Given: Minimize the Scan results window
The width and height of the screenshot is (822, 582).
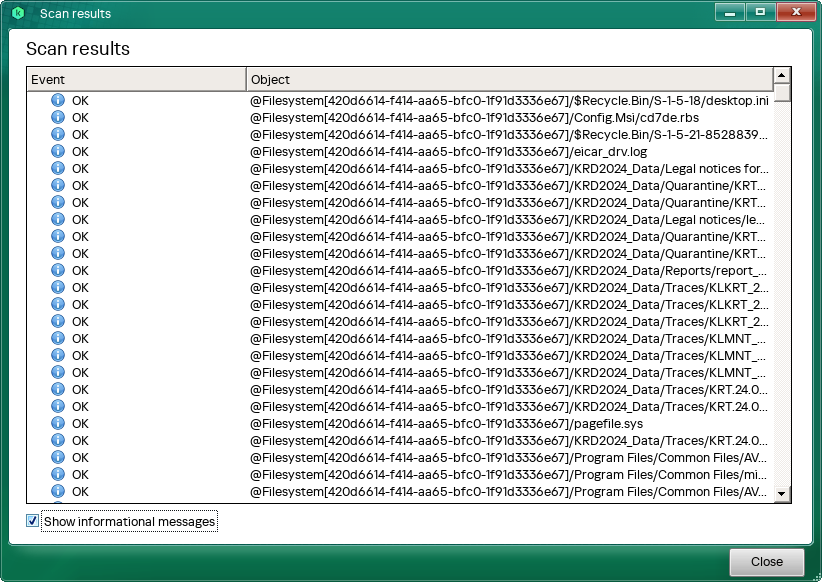Looking at the screenshot, I should pyautogui.click(x=730, y=12).
